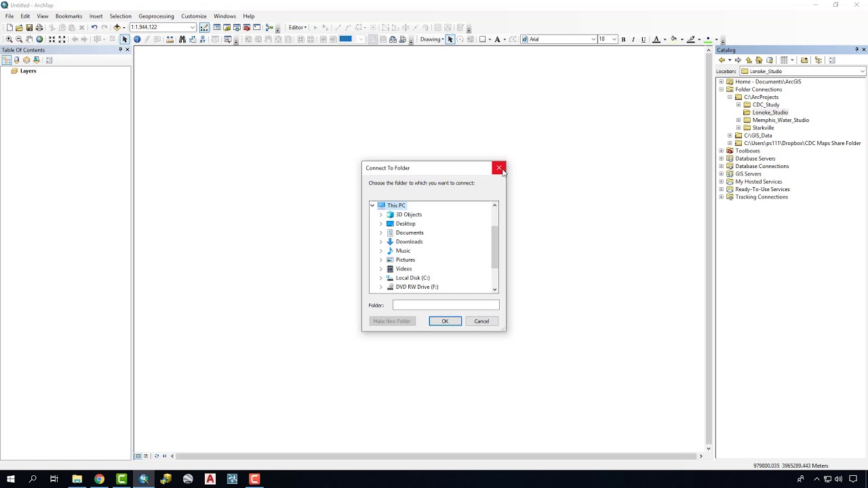
Task: Open the Search window icon
Action: [x=237, y=27]
